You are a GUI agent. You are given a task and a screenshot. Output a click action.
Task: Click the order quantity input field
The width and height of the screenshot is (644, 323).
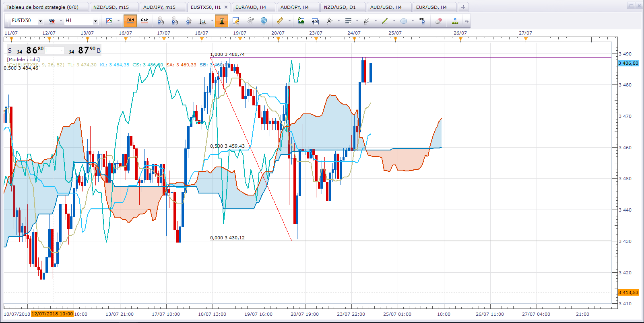54,50
